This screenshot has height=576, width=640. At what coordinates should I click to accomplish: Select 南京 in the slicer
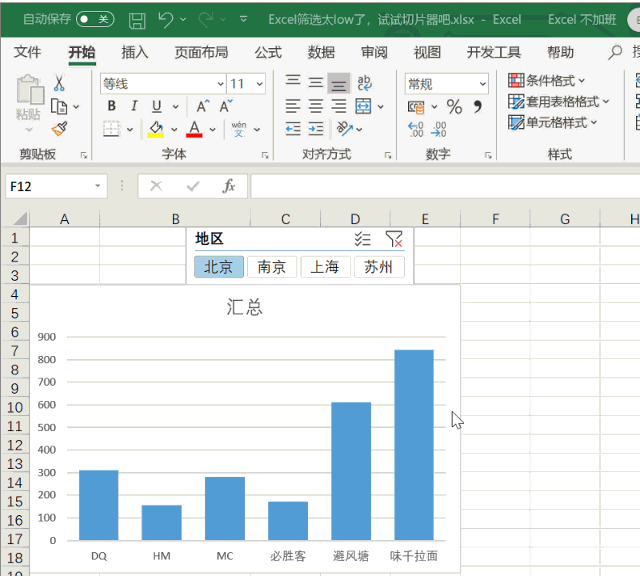tap(272, 267)
